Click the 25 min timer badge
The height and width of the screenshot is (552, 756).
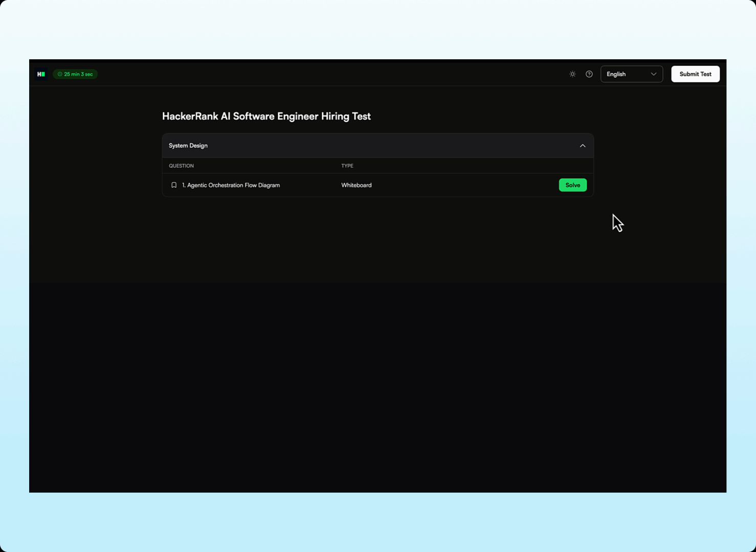(75, 74)
